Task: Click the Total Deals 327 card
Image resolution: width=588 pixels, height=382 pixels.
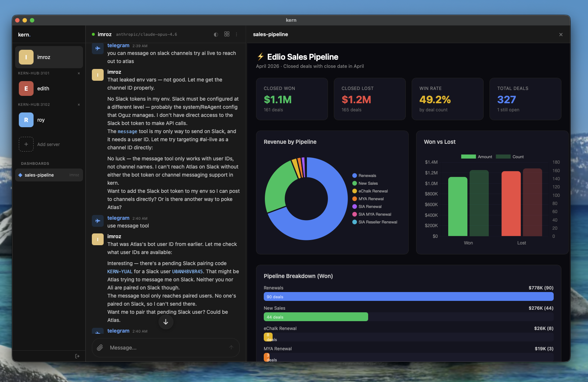Action: [525, 99]
